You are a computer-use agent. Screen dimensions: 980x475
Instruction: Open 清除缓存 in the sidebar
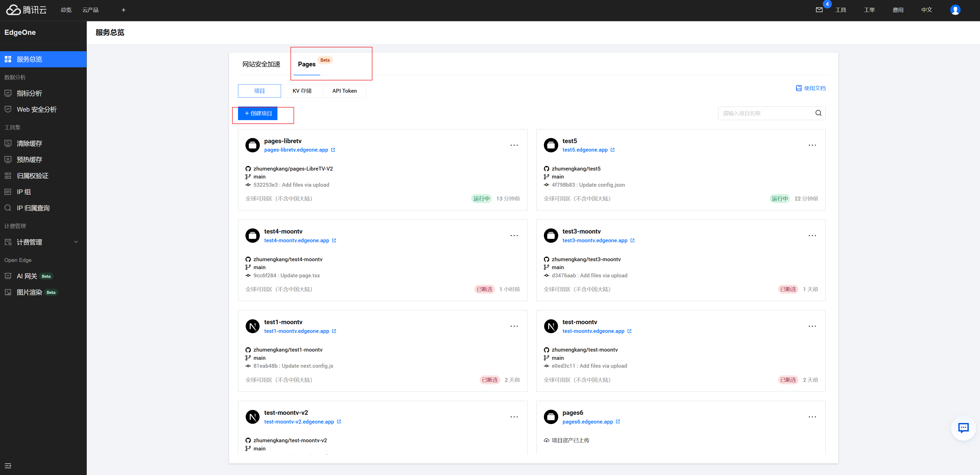tap(43, 143)
